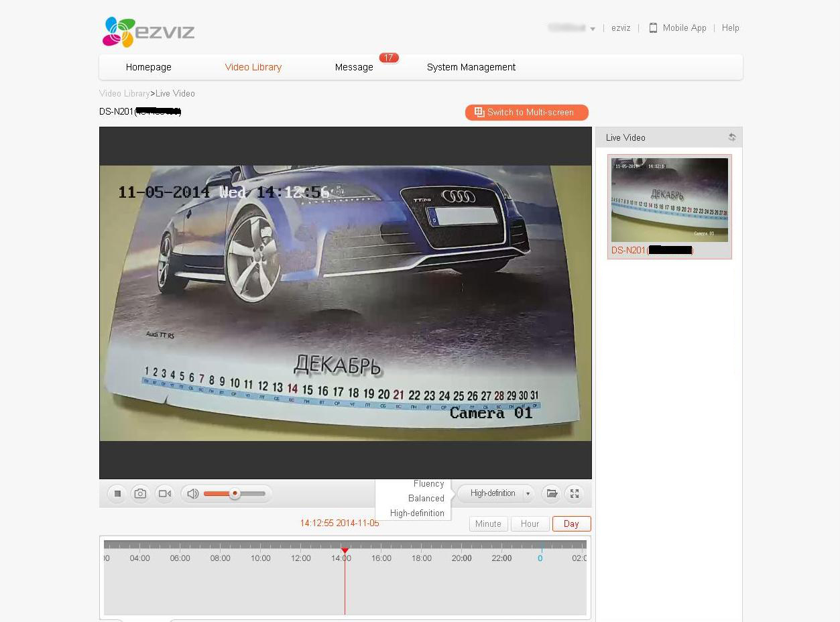The image size is (840, 622).
Task: Click the 17 unread messages badge
Action: click(389, 58)
